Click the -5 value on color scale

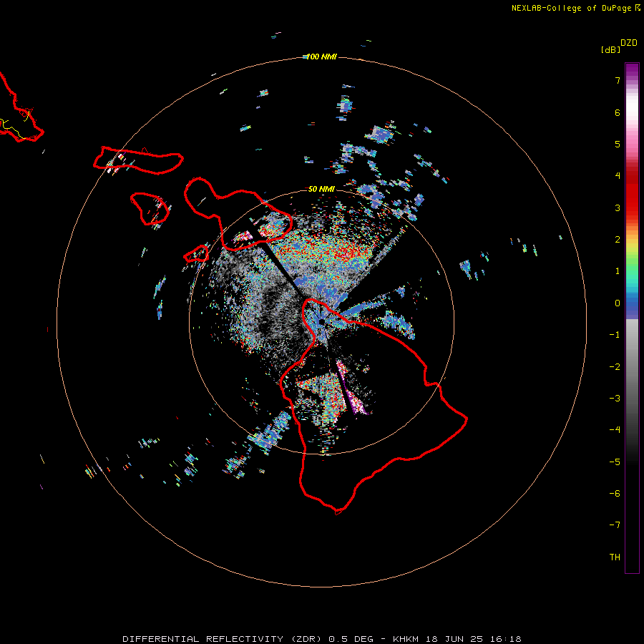click(615, 462)
